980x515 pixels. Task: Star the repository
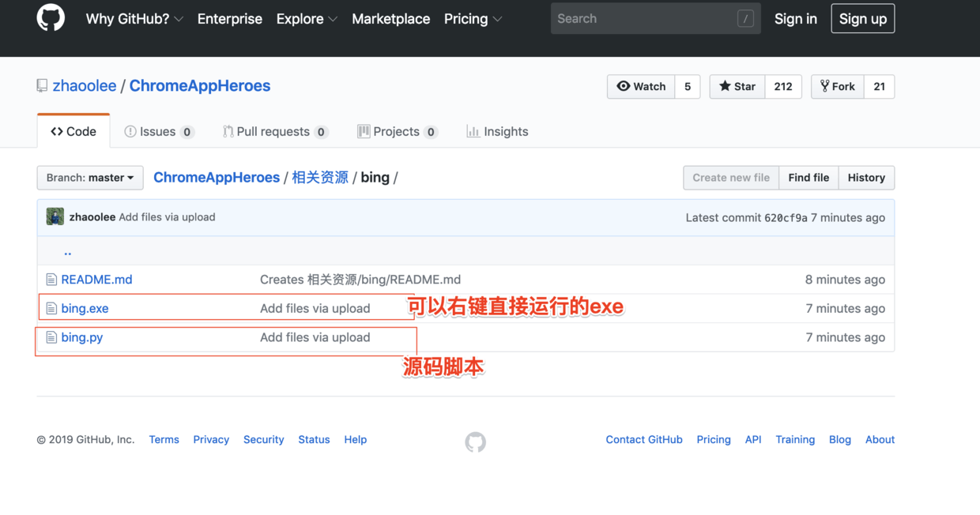pos(737,87)
